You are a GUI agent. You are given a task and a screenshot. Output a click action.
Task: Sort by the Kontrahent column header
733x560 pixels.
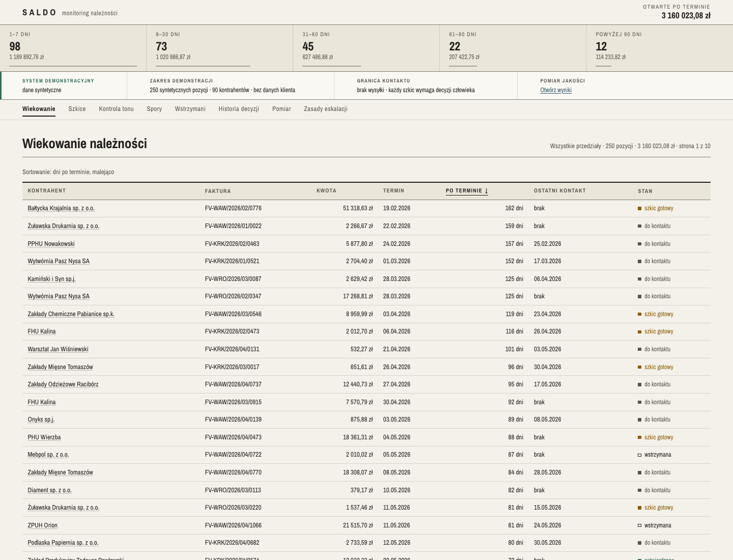(x=47, y=191)
